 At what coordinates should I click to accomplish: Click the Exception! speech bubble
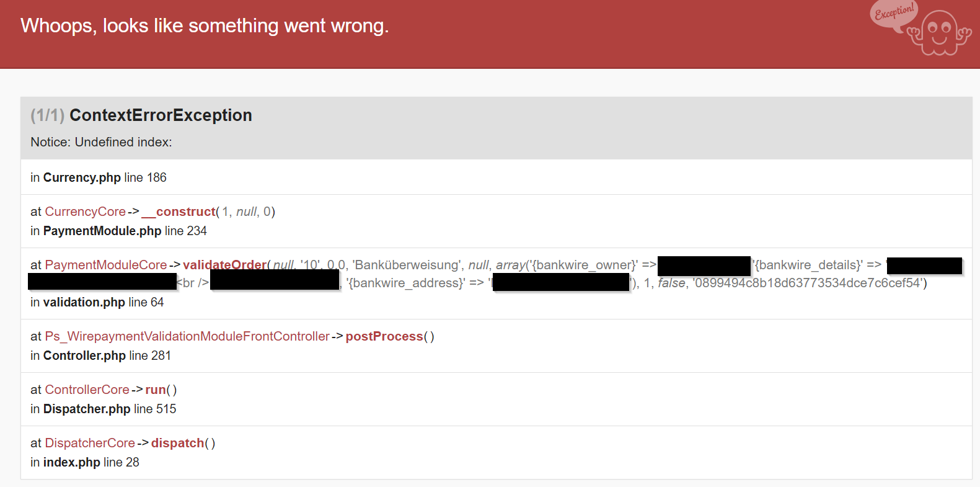pos(893,13)
